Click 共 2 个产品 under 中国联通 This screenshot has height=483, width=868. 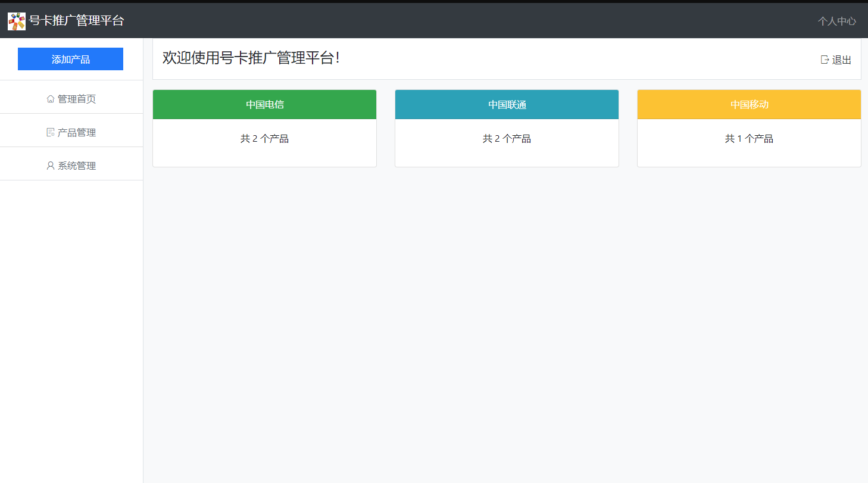point(507,138)
